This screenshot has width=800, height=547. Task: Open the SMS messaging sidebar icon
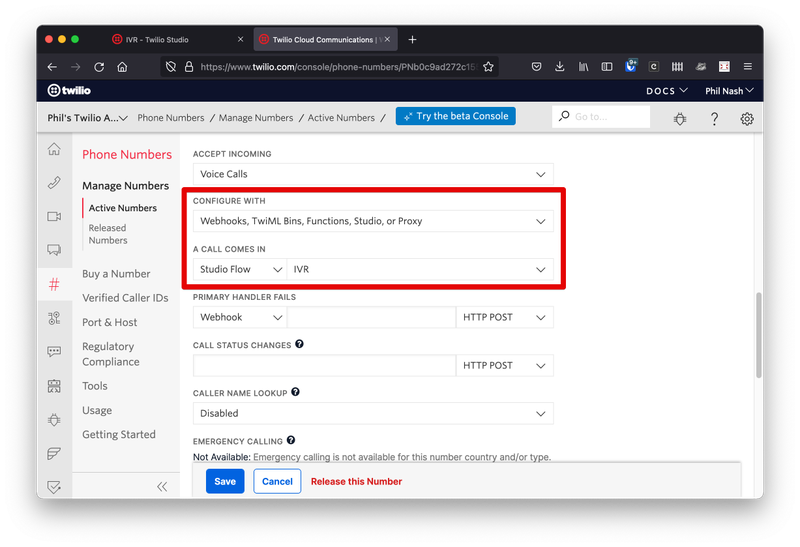tap(54, 352)
